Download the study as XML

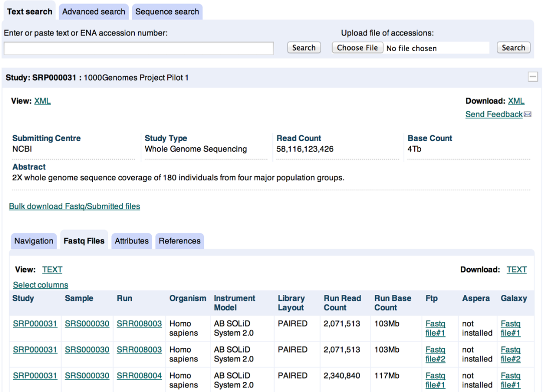pyautogui.click(x=516, y=101)
